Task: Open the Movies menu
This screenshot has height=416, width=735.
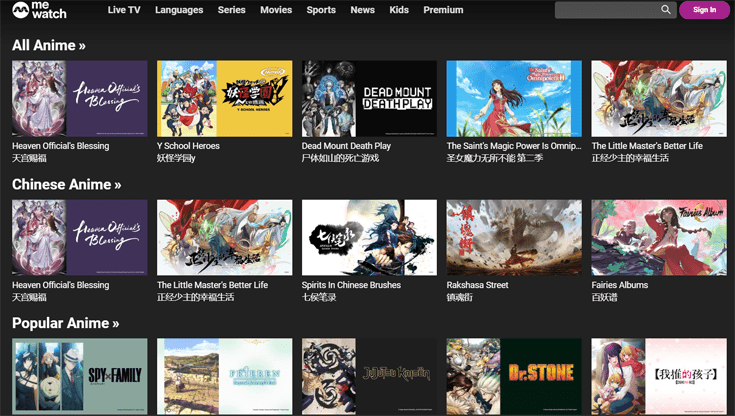Action: 276,10
